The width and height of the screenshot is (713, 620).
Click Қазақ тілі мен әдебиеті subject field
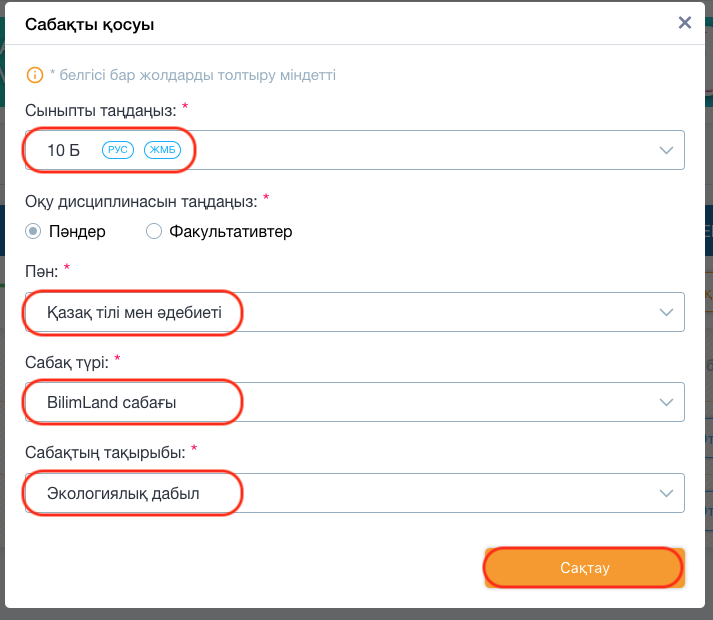tap(355, 312)
